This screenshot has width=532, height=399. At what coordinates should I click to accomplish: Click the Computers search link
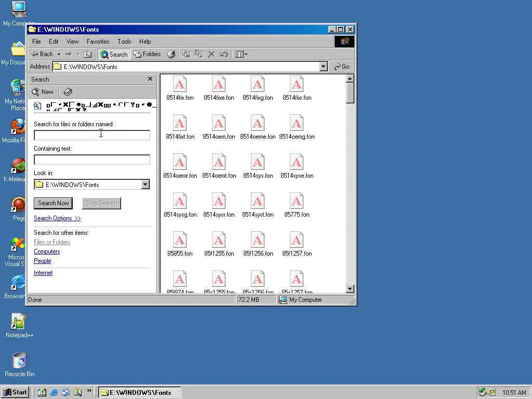coord(47,251)
